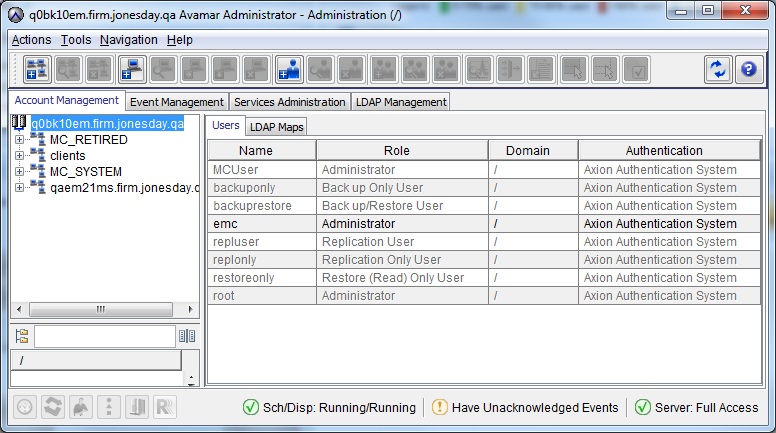Click the Delete Client computer icon
The width and height of the screenshot is (776, 433).
pyautogui.click(x=256, y=69)
